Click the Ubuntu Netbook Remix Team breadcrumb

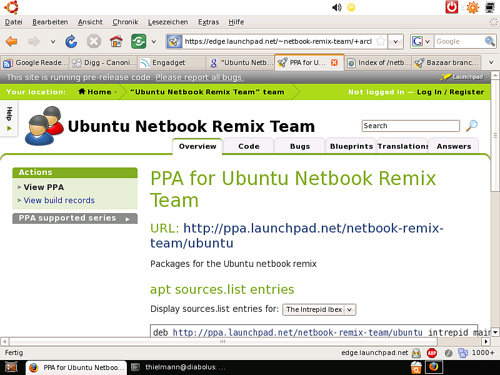207,92
